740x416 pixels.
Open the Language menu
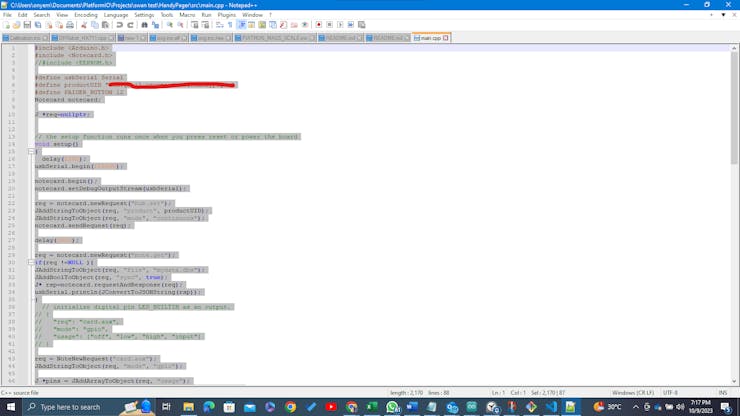tap(116, 15)
